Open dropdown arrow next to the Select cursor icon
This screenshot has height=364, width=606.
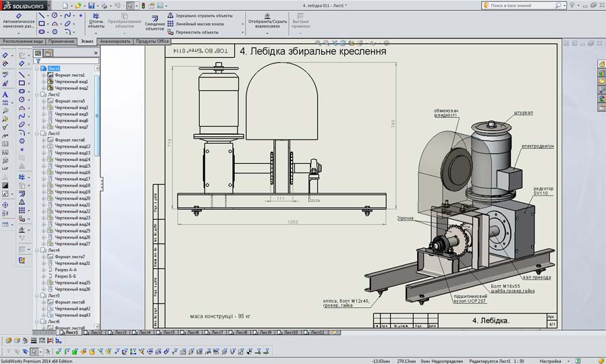(137, 6)
